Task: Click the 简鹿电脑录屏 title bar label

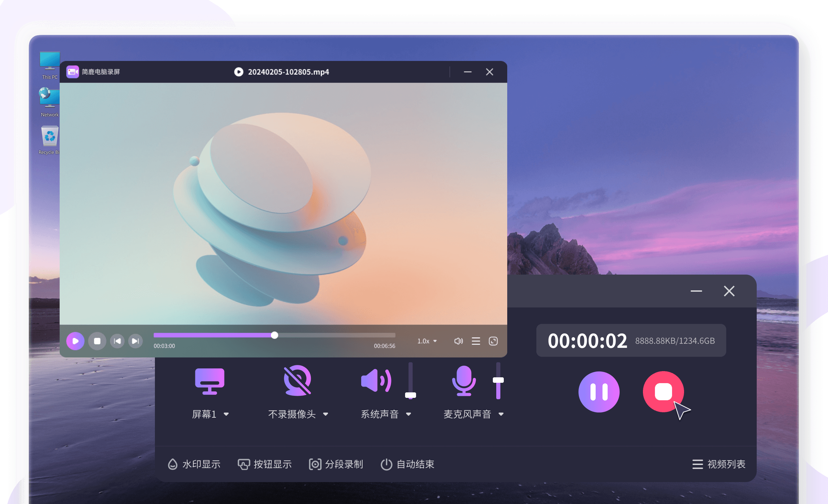Action: pos(101,72)
